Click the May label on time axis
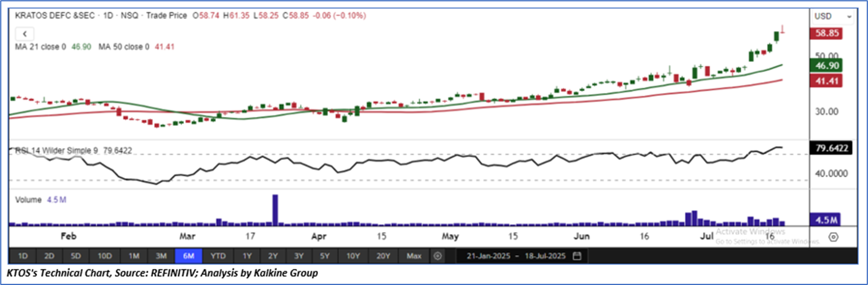 [x=450, y=237]
